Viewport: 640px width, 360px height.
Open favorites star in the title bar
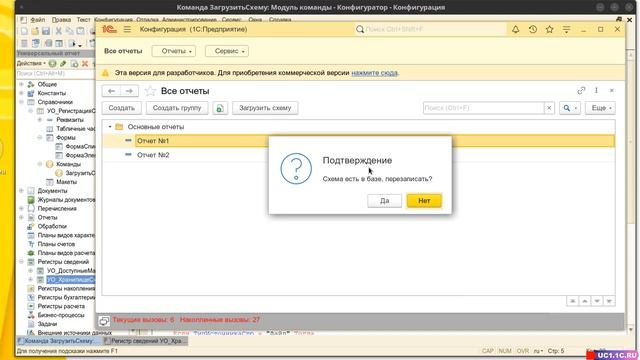(549, 29)
